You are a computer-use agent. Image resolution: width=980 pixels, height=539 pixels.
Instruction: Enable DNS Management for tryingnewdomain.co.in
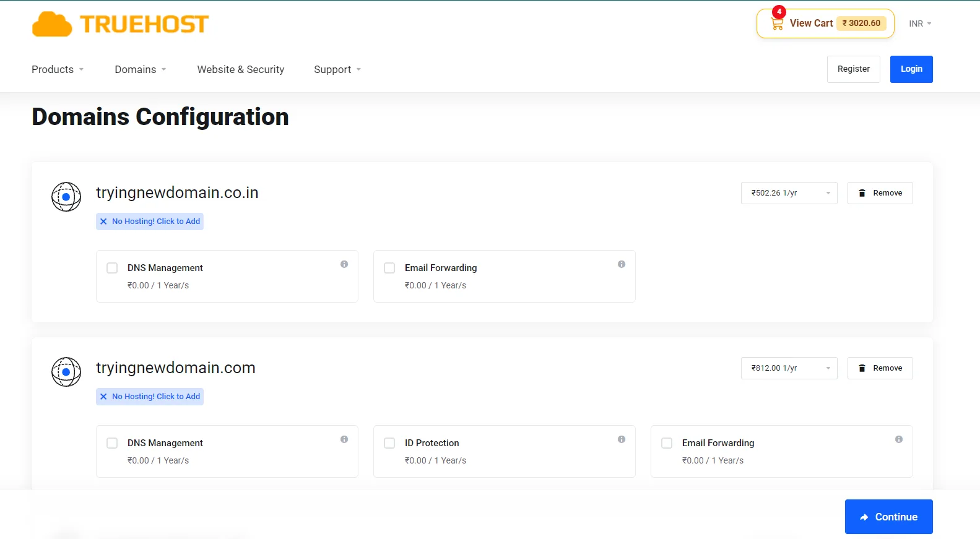pyautogui.click(x=112, y=268)
